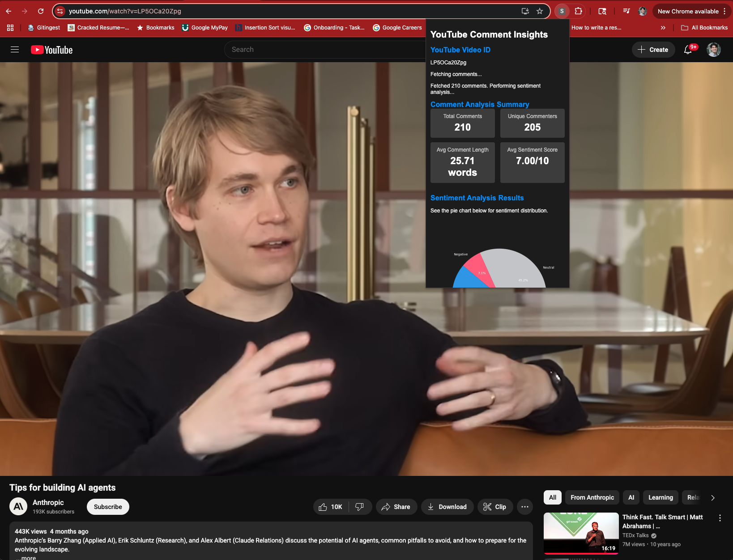Click the YouTube logo to go home
This screenshot has height=560, width=733.
pos(51,50)
